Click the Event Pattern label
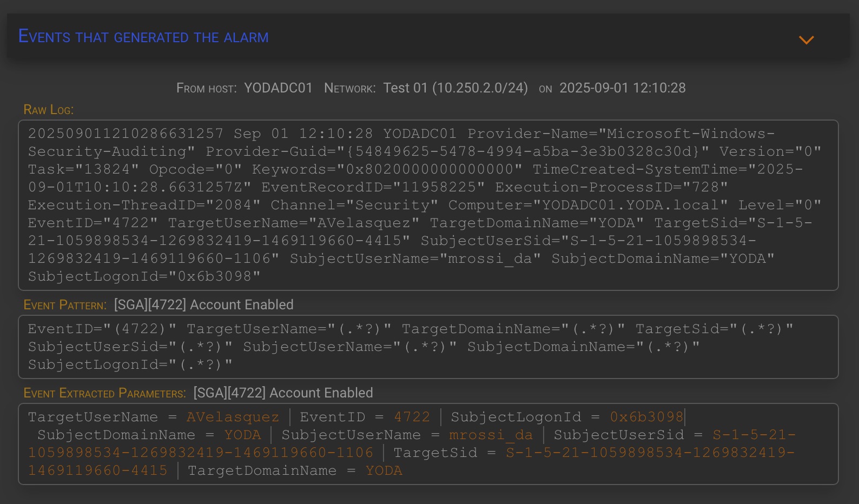 pos(64,305)
